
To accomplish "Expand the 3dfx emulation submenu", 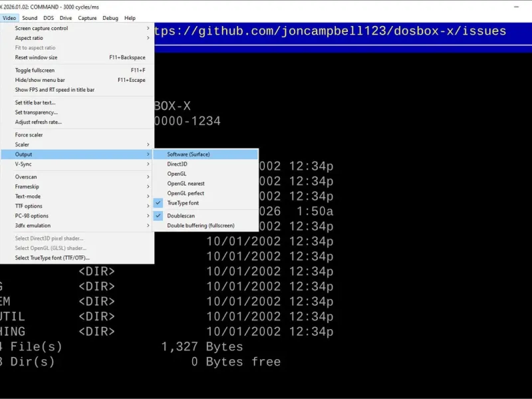I will (x=77, y=225).
